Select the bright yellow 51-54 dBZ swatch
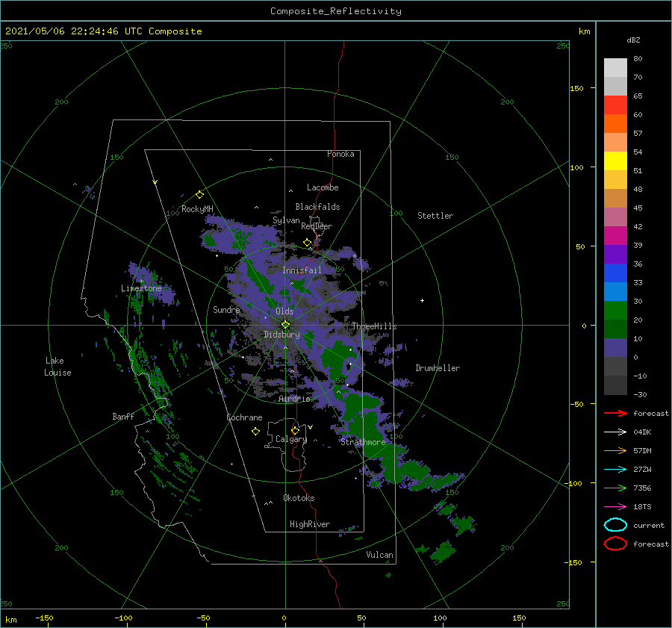 [615, 161]
